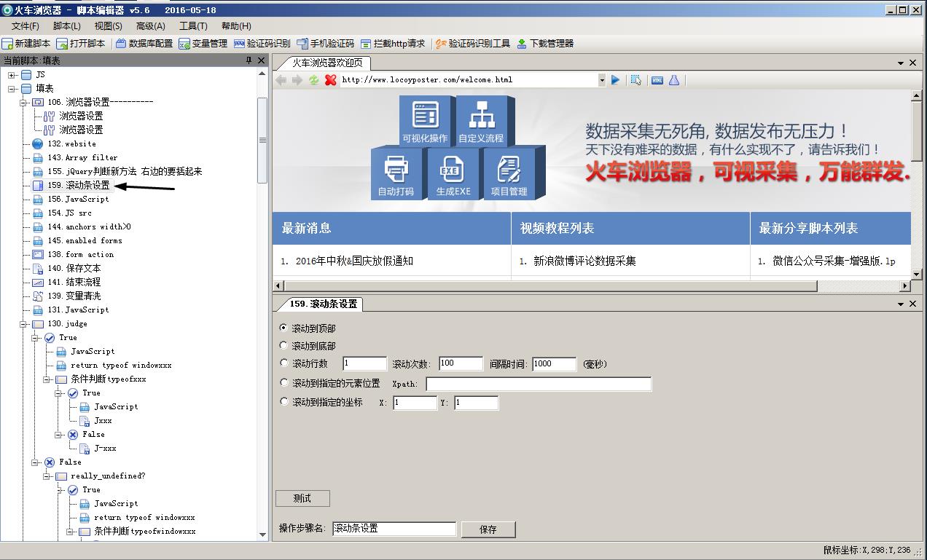The height and width of the screenshot is (560, 927).
Task: Click the 验证码识别工具 icon
Action: point(441,44)
